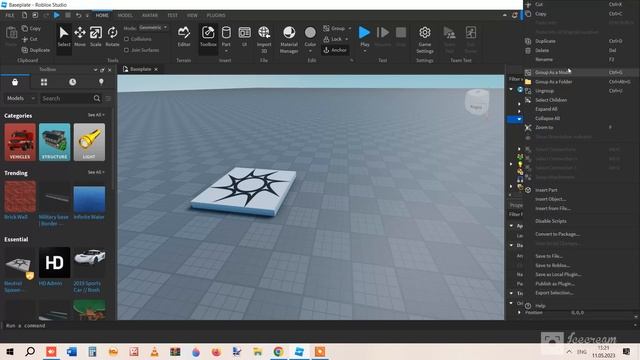Open the Models category dropdown in Toolbox

tap(21, 98)
